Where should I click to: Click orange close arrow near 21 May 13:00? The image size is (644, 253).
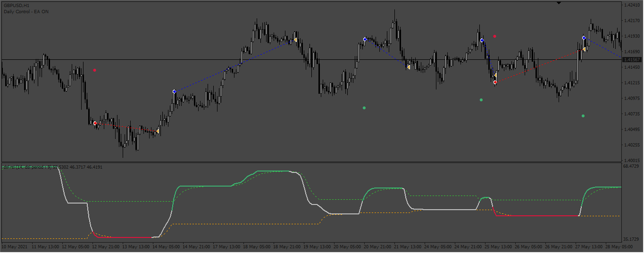409,67
